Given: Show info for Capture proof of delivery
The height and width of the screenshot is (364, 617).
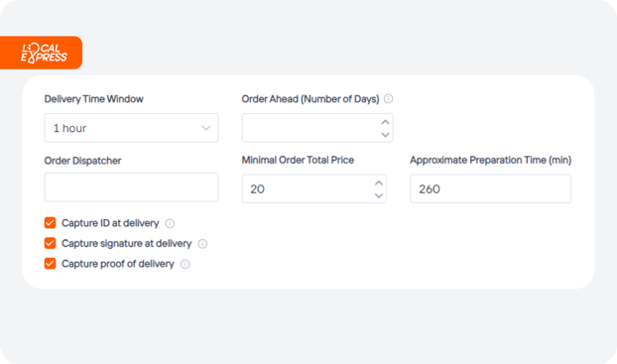Looking at the screenshot, I should (x=185, y=264).
